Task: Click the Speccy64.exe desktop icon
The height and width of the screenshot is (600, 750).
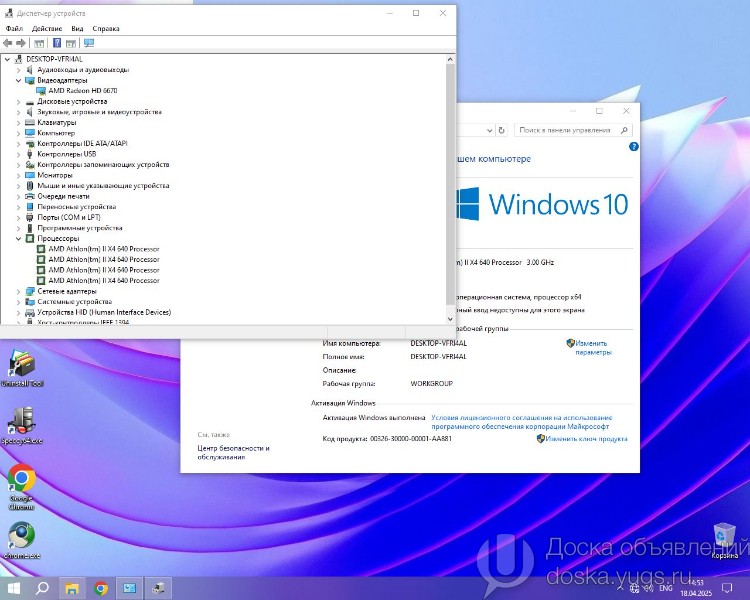Action: (22, 425)
